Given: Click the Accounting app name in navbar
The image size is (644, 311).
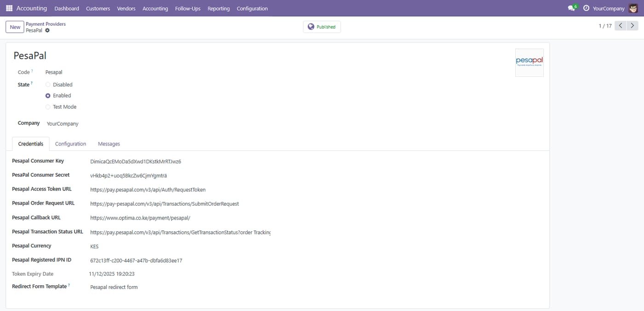Looking at the screenshot, I should point(31,8).
